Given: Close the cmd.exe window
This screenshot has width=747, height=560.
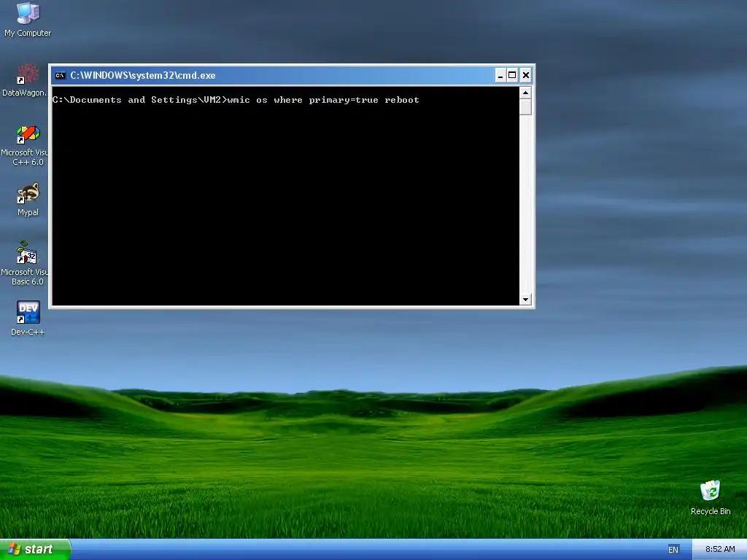Looking at the screenshot, I should click(525, 75).
